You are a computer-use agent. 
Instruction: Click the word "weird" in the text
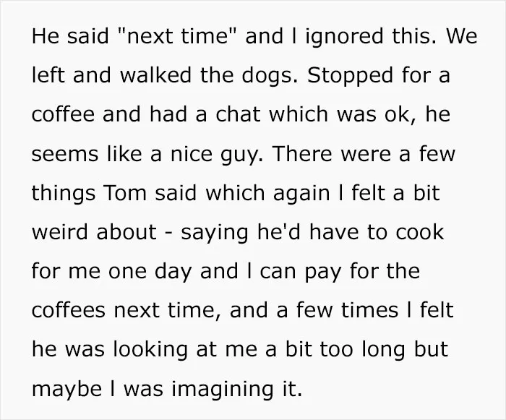tap(60, 232)
